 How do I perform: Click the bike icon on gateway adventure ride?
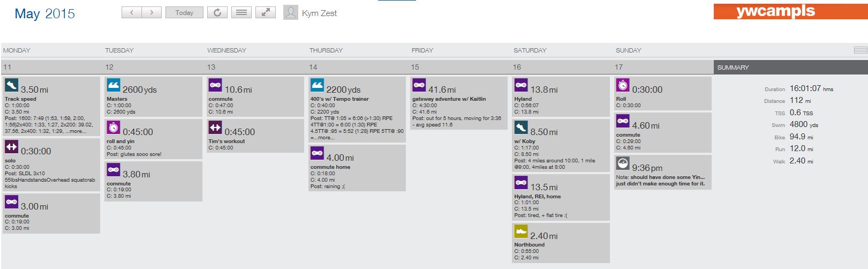(x=419, y=85)
